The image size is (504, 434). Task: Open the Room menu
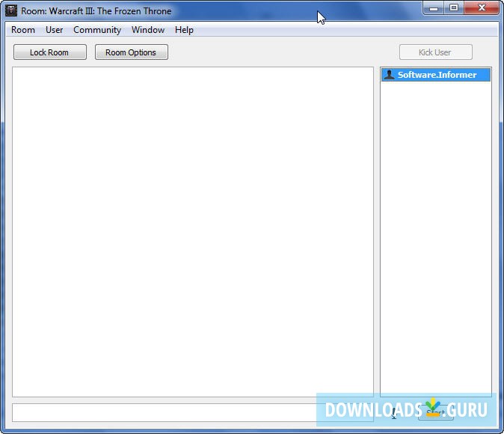coord(23,30)
